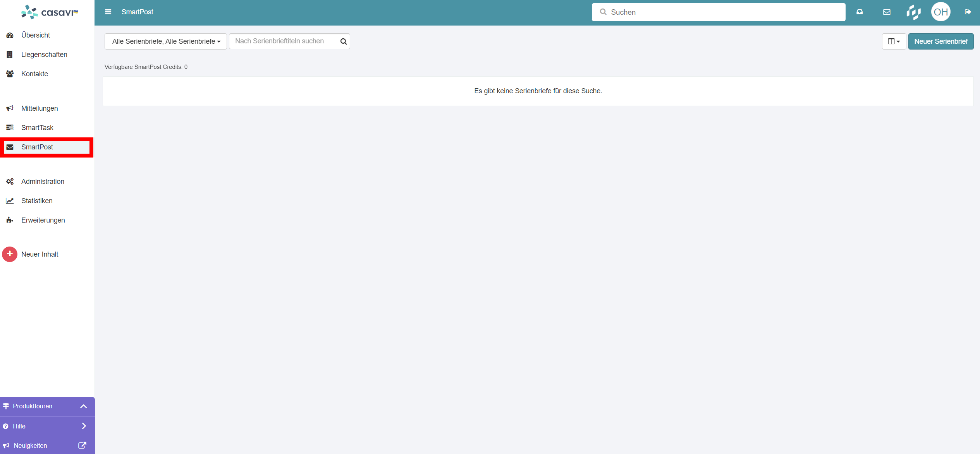The height and width of the screenshot is (454, 980).
Task: Open the column view dropdown
Action: (894, 41)
